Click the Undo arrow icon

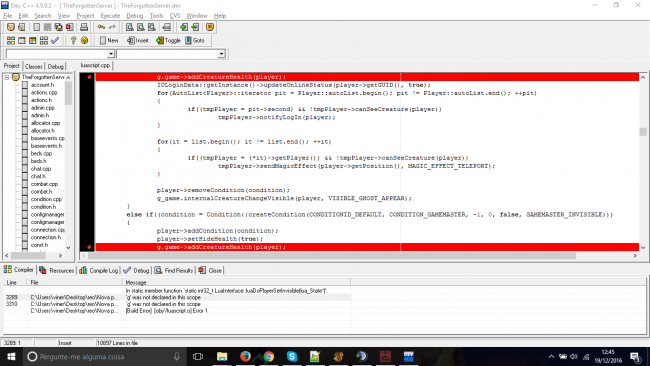(x=101, y=27)
